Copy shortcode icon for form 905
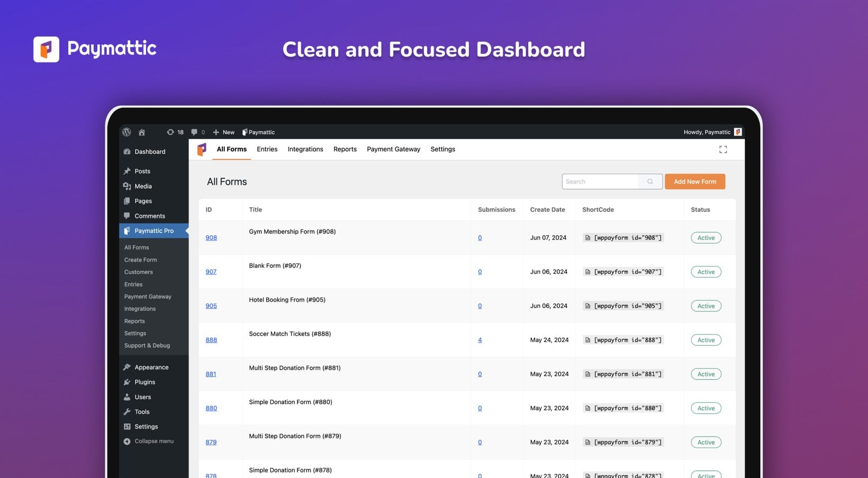Viewport: 868px width, 478px height. [587, 306]
